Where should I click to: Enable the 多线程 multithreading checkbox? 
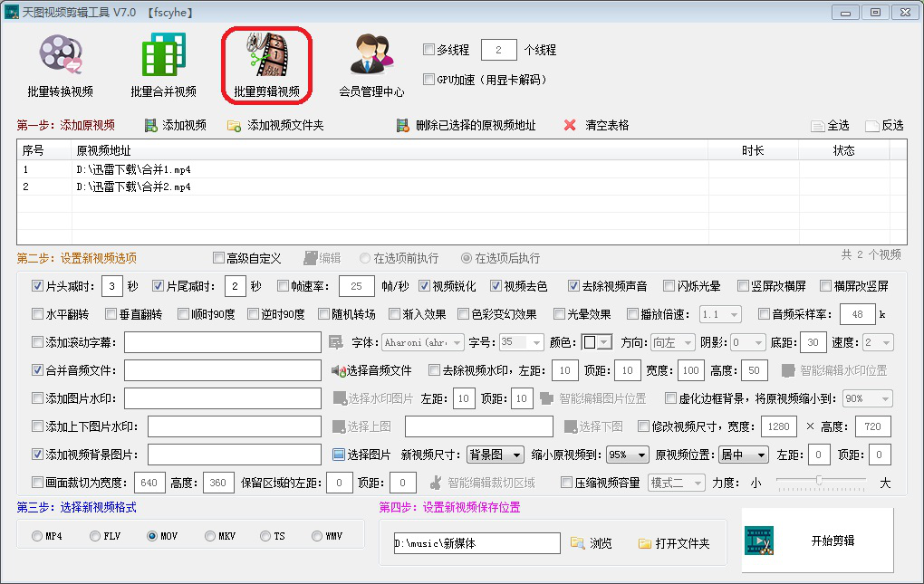coord(429,50)
